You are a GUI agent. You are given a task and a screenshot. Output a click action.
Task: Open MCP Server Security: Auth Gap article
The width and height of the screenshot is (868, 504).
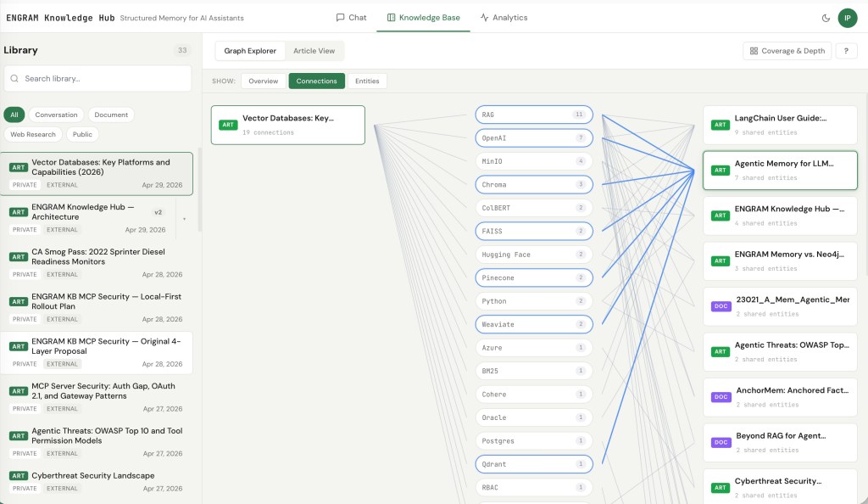coord(97,398)
